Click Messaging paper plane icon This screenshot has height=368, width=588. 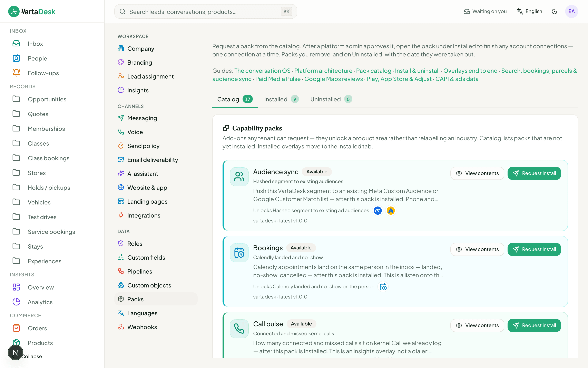pos(121,118)
